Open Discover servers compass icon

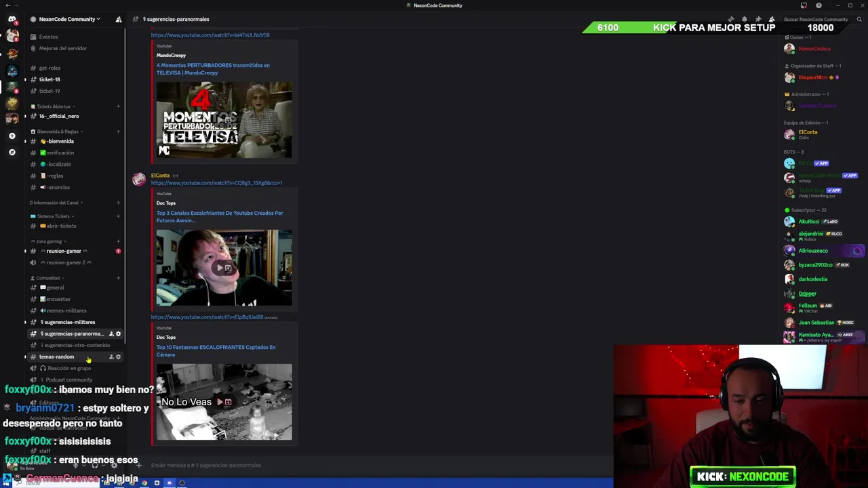(12, 152)
